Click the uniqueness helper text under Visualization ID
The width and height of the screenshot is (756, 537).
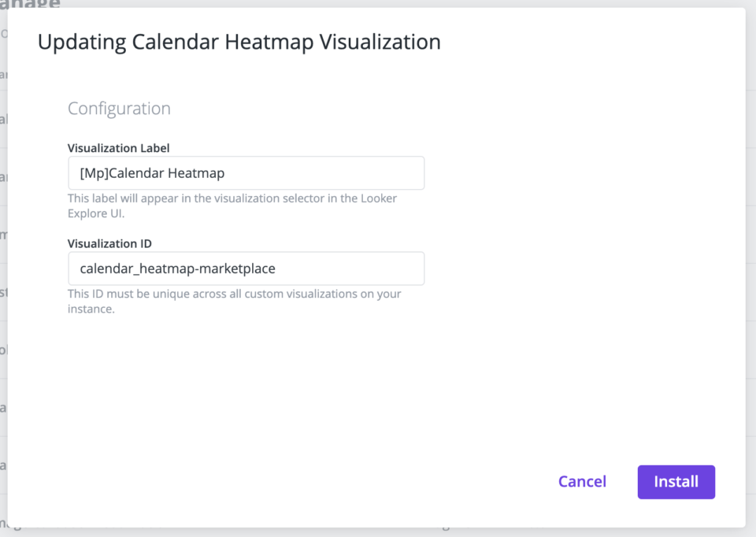234,294
